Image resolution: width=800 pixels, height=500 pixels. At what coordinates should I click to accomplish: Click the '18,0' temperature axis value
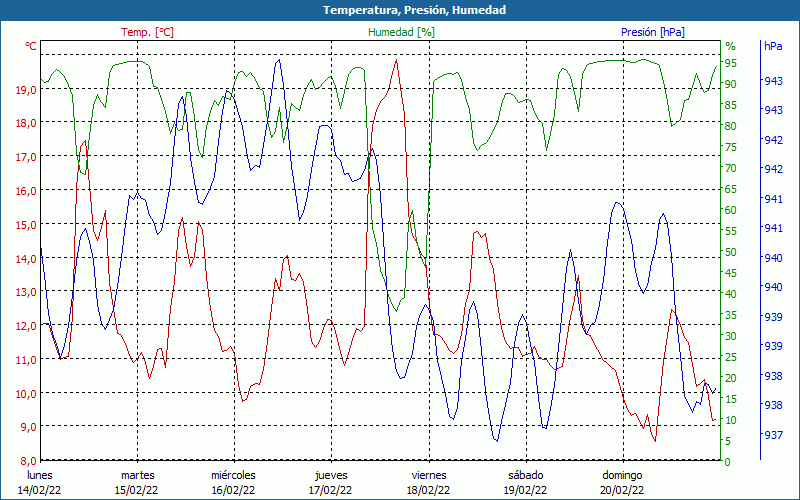tap(27, 123)
